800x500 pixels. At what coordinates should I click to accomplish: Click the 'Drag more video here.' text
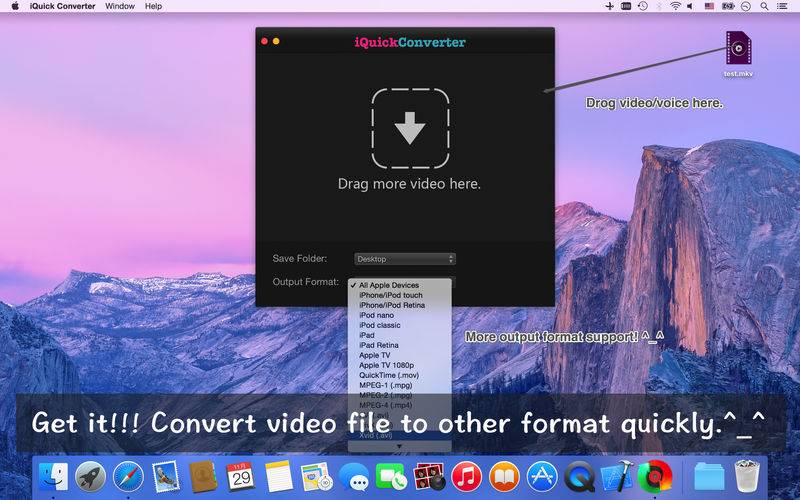[x=409, y=184]
